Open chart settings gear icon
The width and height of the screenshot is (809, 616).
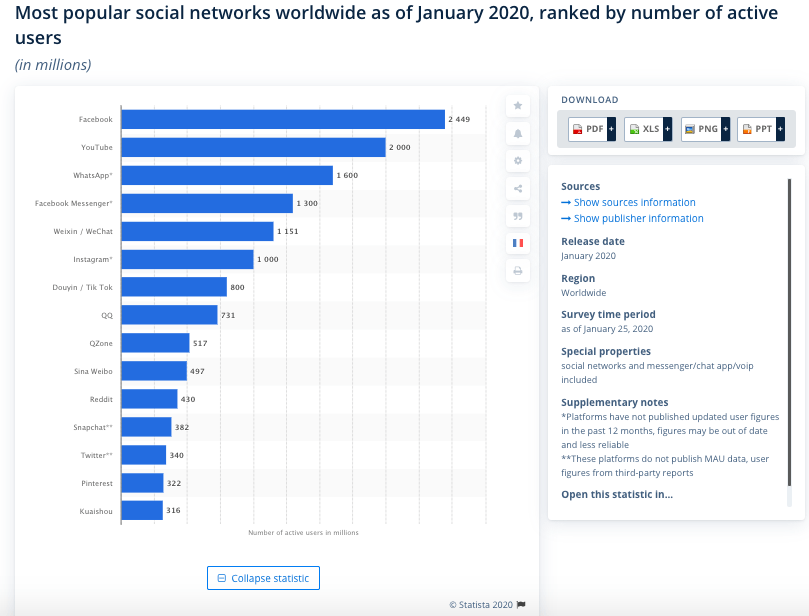[518, 161]
